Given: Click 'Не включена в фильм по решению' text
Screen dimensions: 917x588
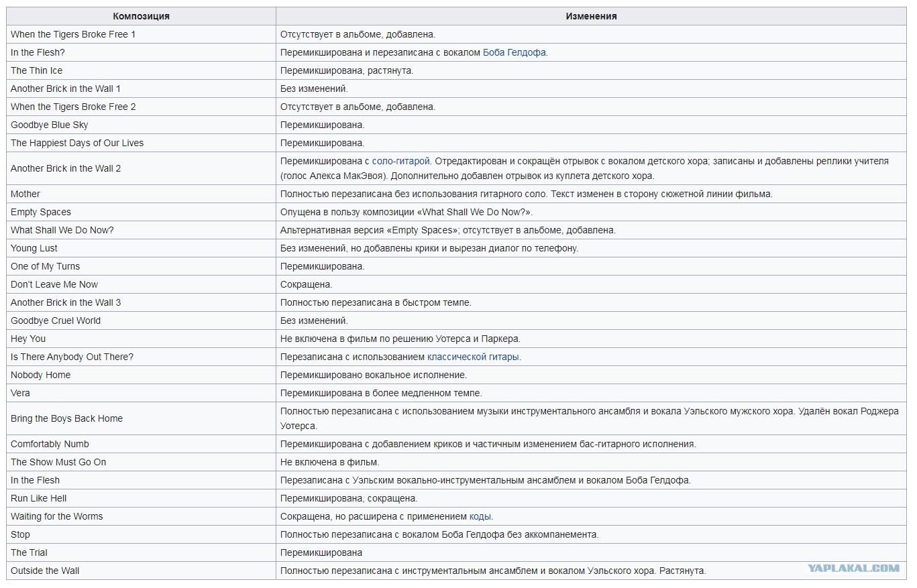Looking at the screenshot, I should 400,339.
